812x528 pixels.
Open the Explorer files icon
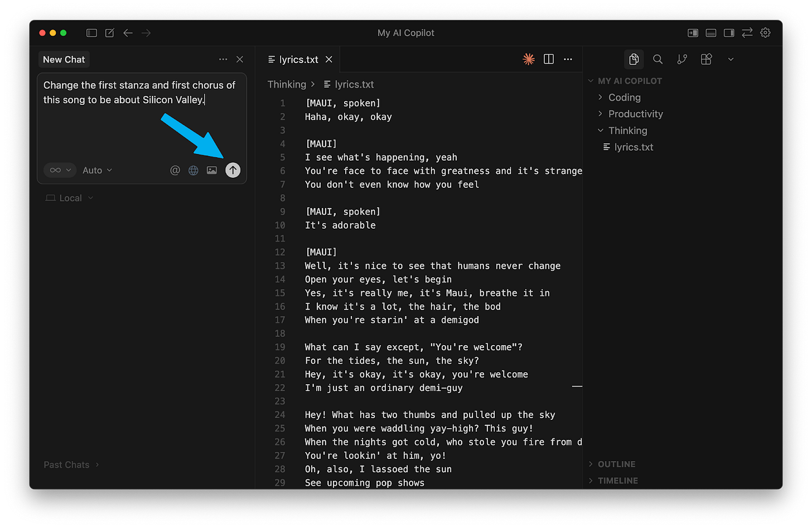(x=634, y=59)
